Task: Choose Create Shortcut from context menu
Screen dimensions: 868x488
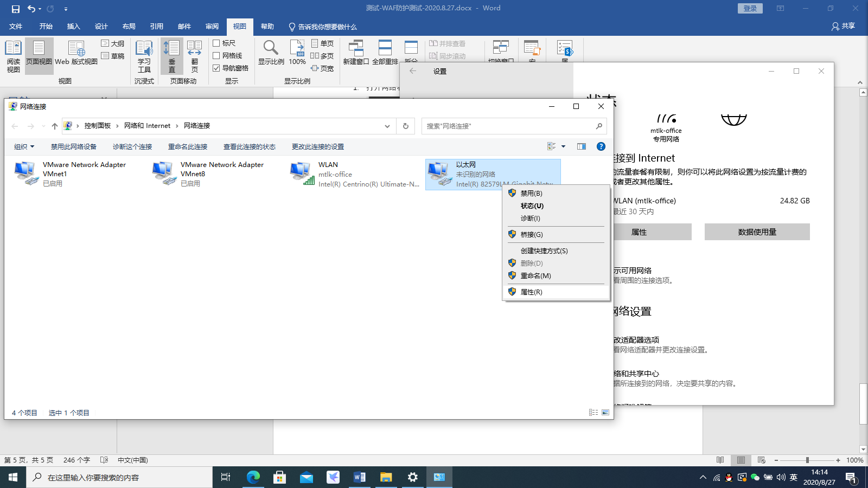Action: (x=556, y=251)
